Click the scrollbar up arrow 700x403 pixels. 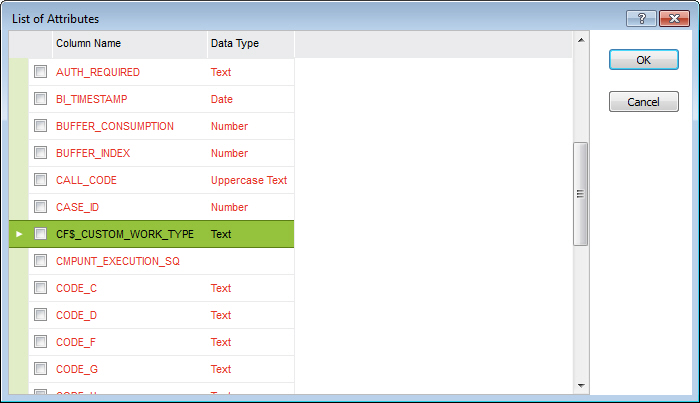(580, 41)
